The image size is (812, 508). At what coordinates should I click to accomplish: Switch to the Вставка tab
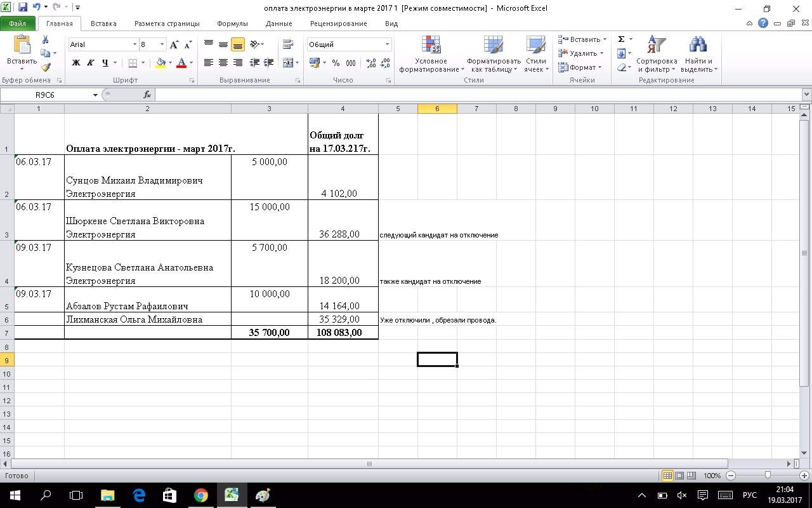click(103, 23)
